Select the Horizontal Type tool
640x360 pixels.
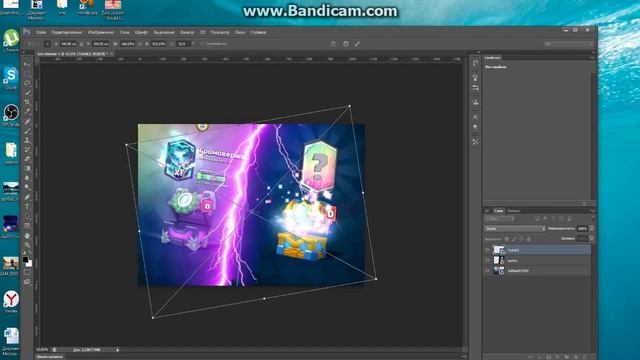click(x=27, y=207)
